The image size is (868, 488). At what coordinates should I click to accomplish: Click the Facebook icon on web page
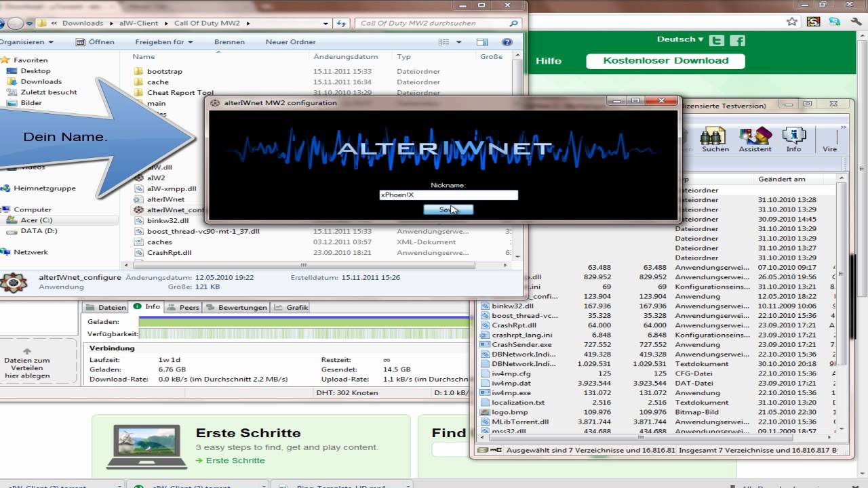(x=738, y=40)
